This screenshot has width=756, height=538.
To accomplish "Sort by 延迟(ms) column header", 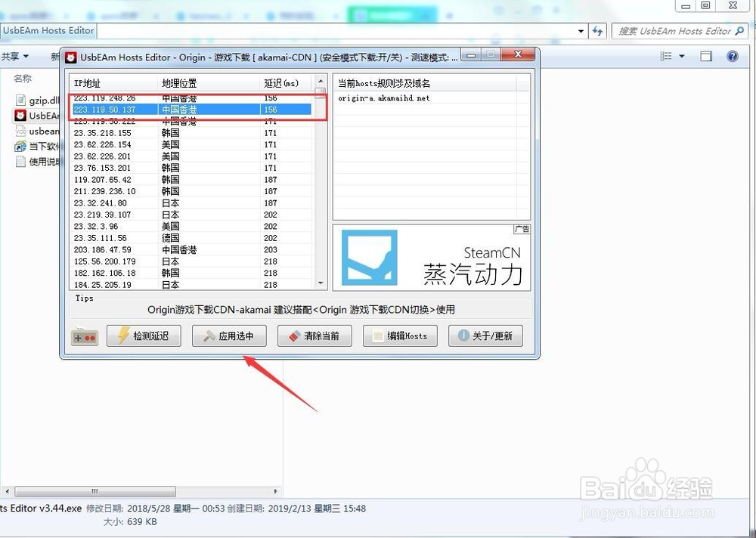I will (x=287, y=83).
